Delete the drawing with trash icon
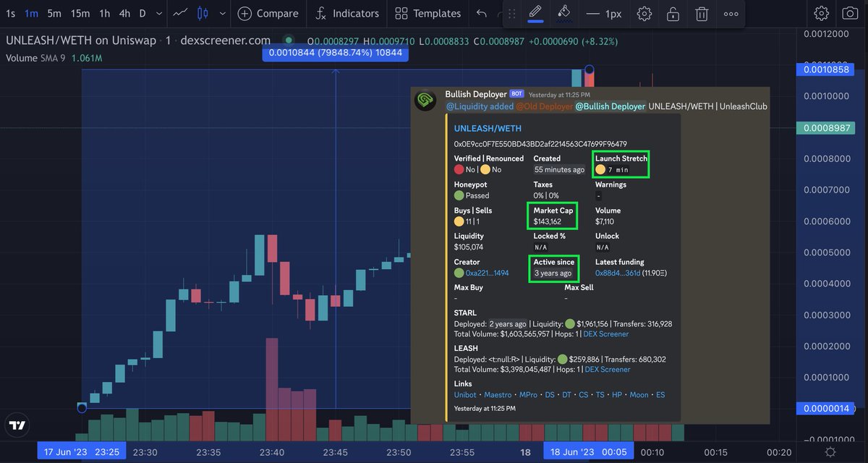 pos(702,13)
